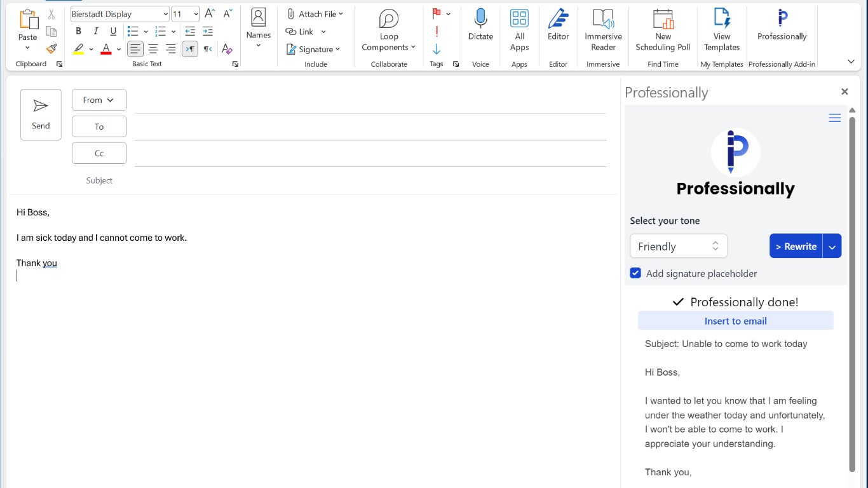868x488 pixels.
Task: Uncheck Add signature placeholder checkbox
Action: click(635, 273)
